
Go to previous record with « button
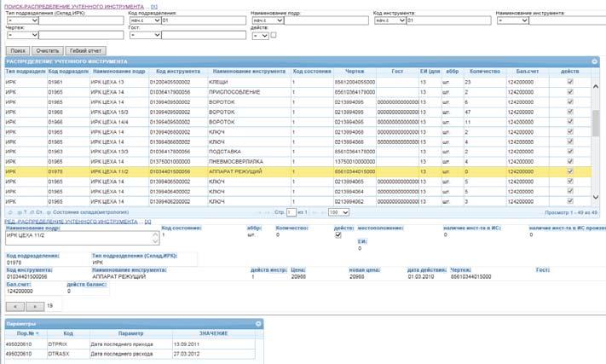(x=15, y=306)
